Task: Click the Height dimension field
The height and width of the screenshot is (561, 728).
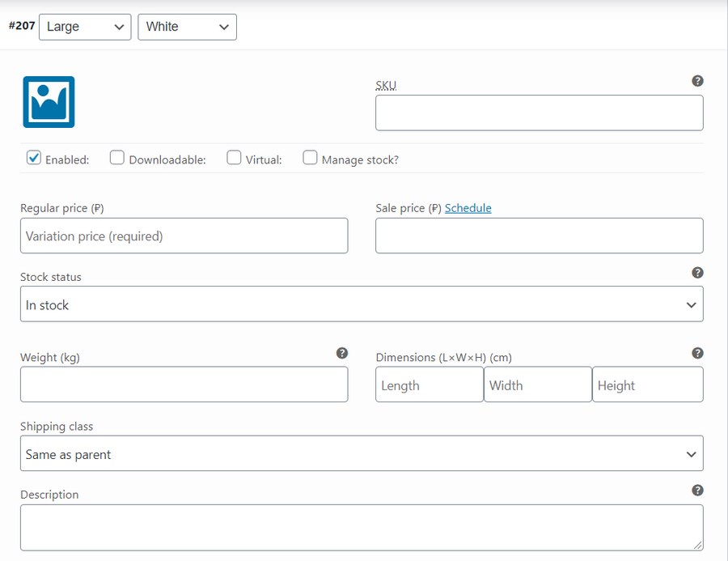Action: [x=648, y=385]
